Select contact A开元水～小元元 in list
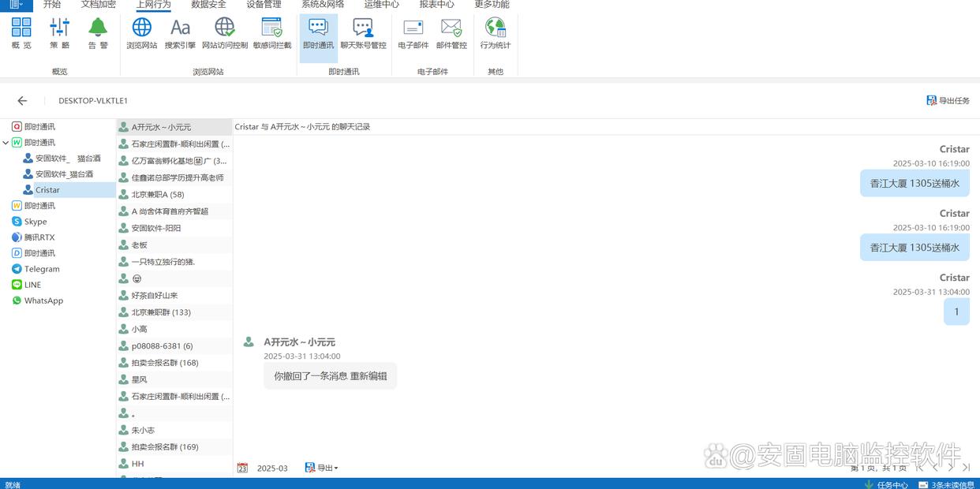Viewport: 980px width, 489px height. click(x=174, y=127)
